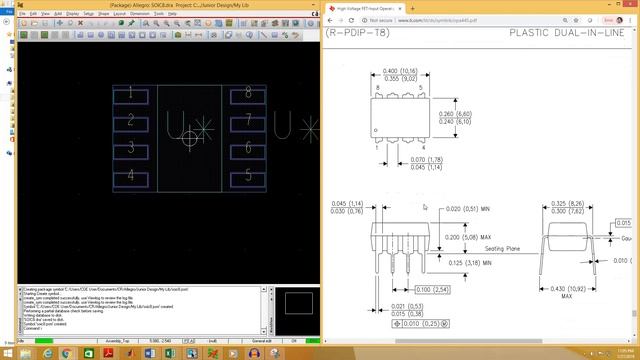Select pad 5 in the Allegro footprint
Screen dimensions: 640x360
coord(248,180)
